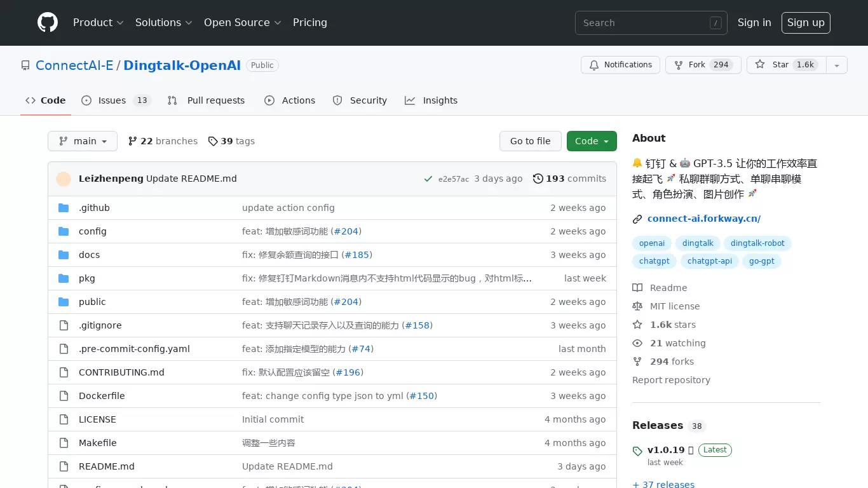Click the 193 commits link
Viewport: 868px width, 488px height.
(569, 179)
